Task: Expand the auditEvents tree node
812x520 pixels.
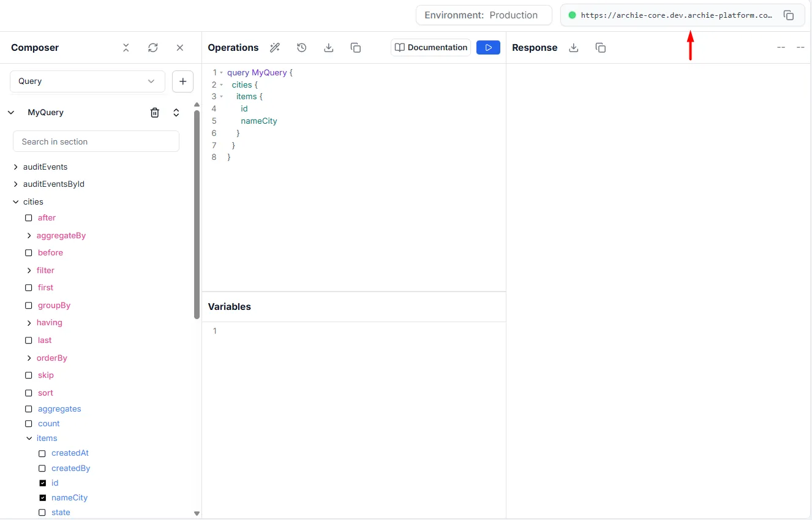Action: point(16,167)
